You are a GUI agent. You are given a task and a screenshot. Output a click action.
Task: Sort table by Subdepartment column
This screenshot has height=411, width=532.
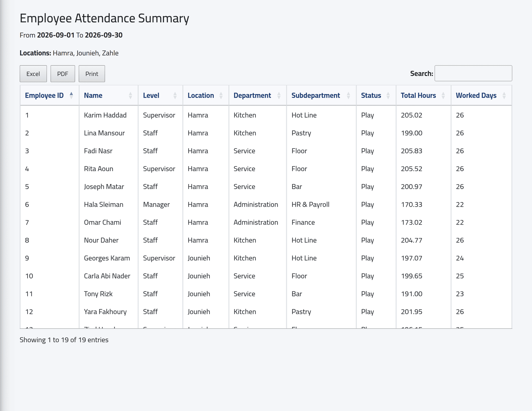[x=321, y=96]
